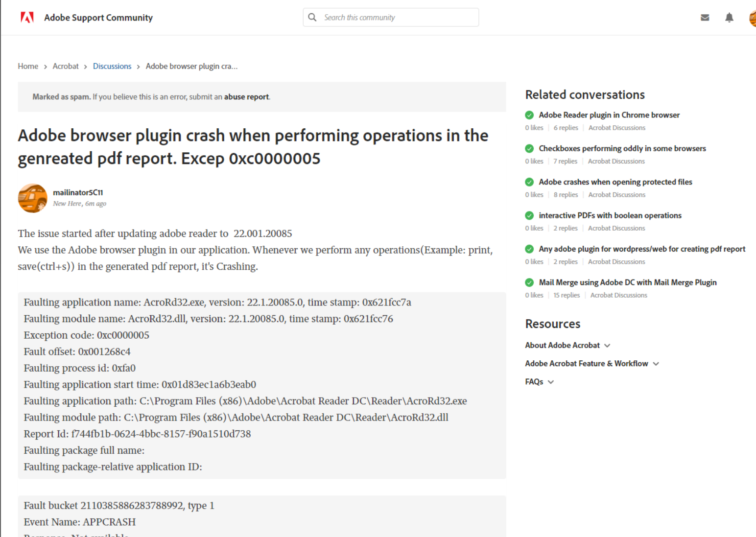Click Acrobat Discussions under interactive PDFs
The width and height of the screenshot is (756, 537).
616,228
